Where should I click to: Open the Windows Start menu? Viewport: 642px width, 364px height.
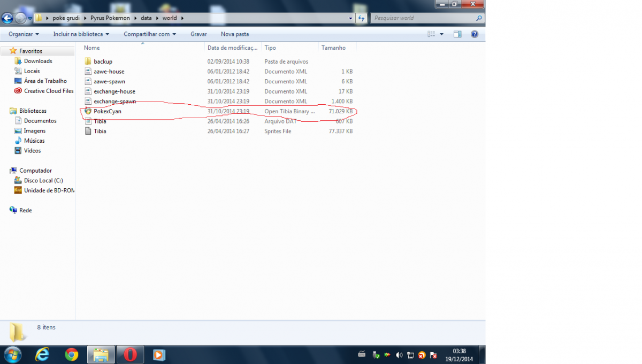pos(12,354)
